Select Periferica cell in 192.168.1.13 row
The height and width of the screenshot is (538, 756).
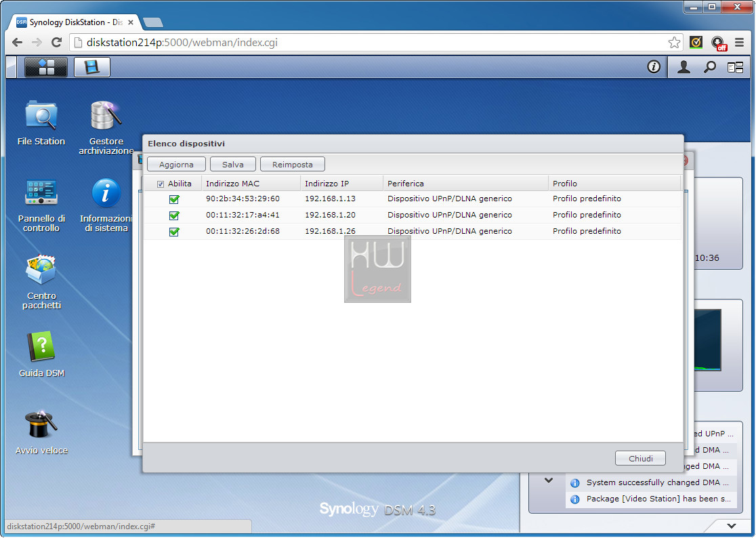[466, 199]
